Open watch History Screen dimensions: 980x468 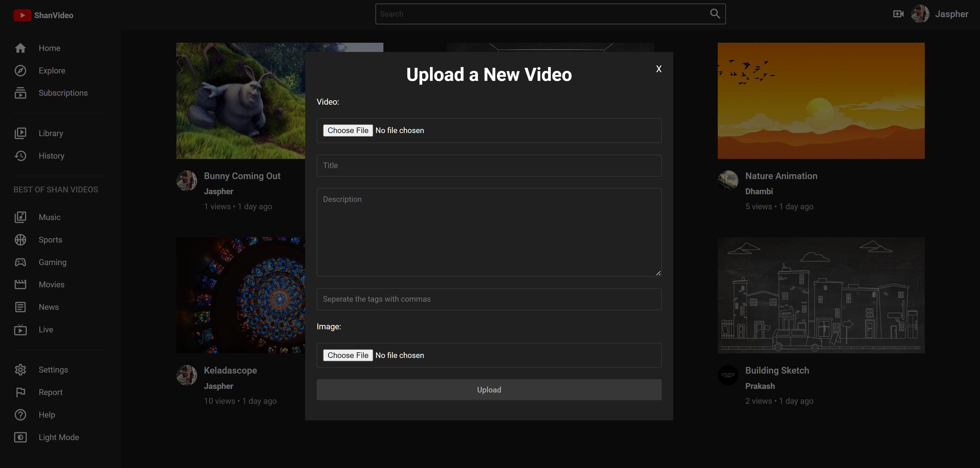pyautogui.click(x=20, y=156)
